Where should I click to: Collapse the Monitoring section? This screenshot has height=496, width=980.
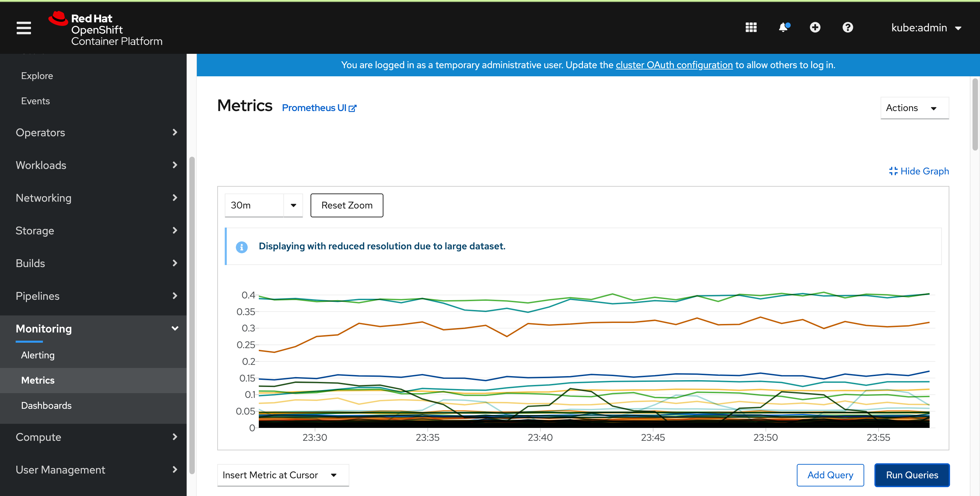[93, 328]
